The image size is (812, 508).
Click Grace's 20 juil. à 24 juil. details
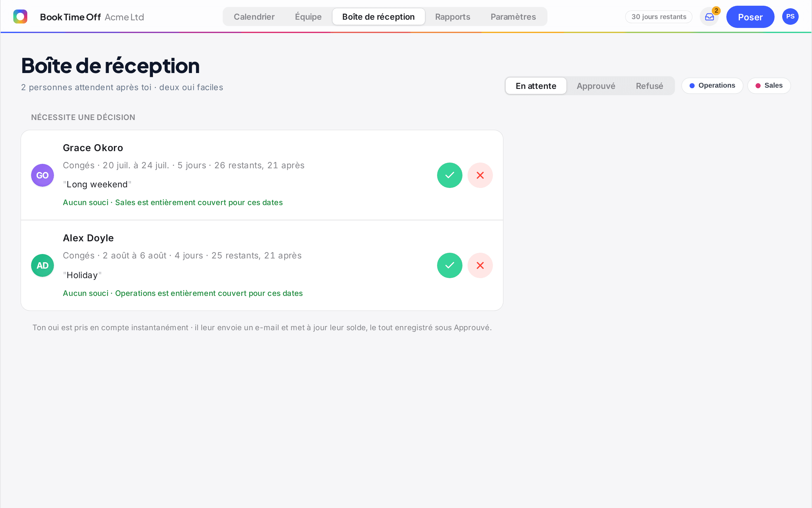click(184, 165)
